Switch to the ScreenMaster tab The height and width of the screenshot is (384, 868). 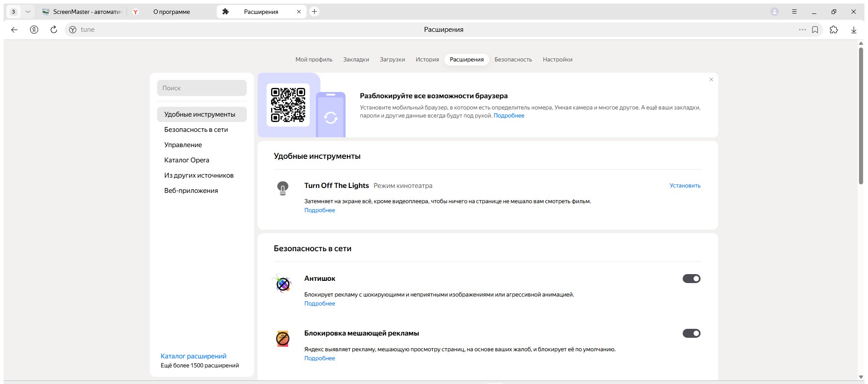pos(82,12)
